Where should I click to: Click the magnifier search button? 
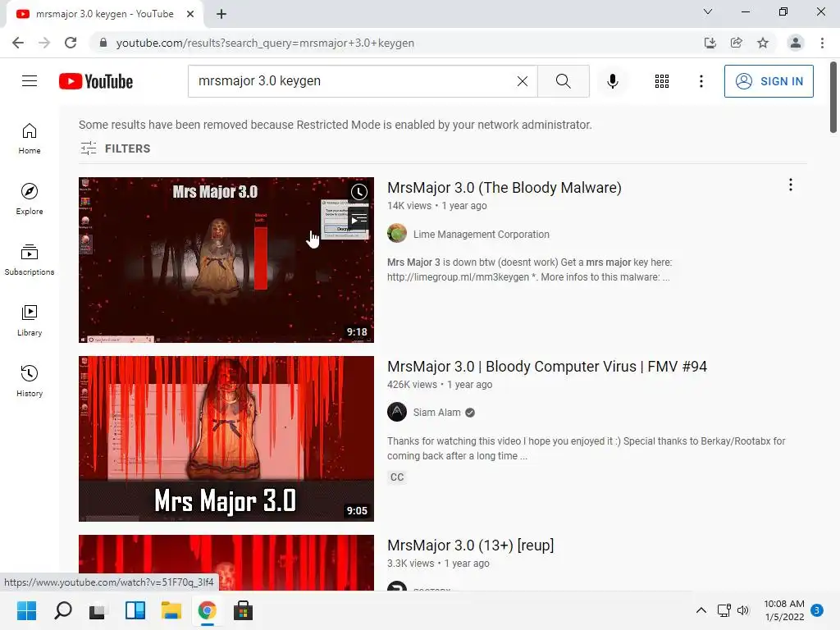point(563,81)
